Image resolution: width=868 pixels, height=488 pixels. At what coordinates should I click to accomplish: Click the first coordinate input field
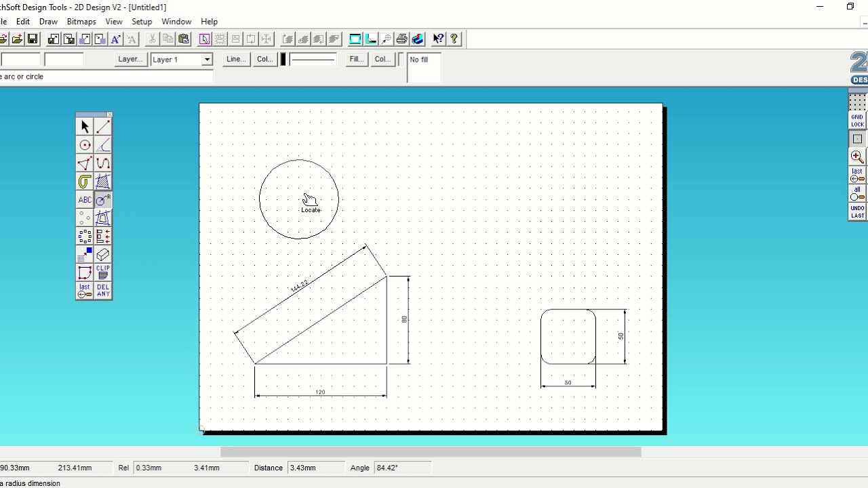point(21,60)
